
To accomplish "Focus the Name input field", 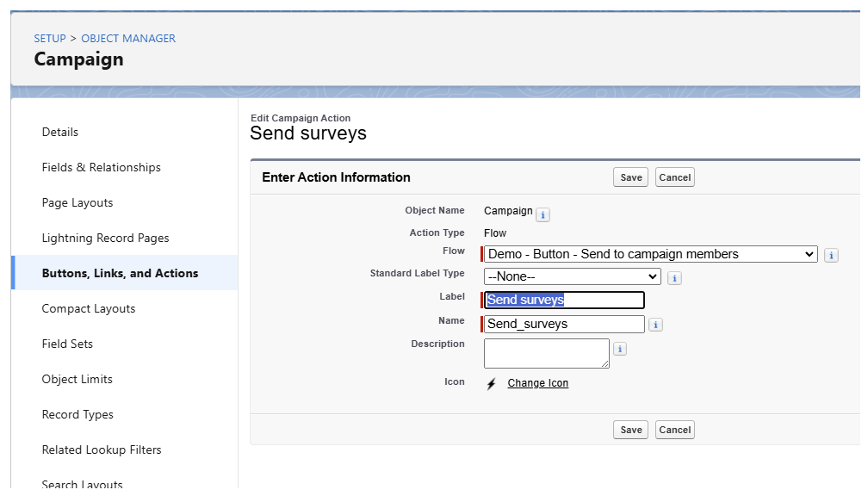I will coord(564,325).
